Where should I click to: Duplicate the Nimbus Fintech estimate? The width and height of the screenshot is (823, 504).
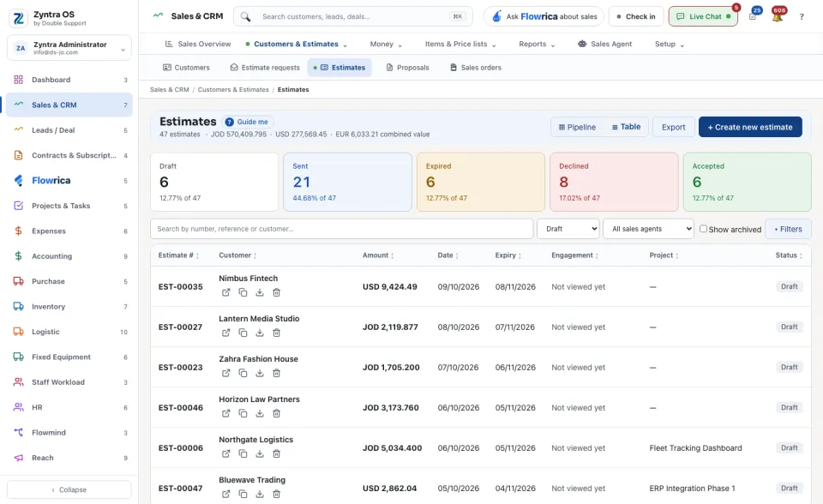tap(243, 292)
